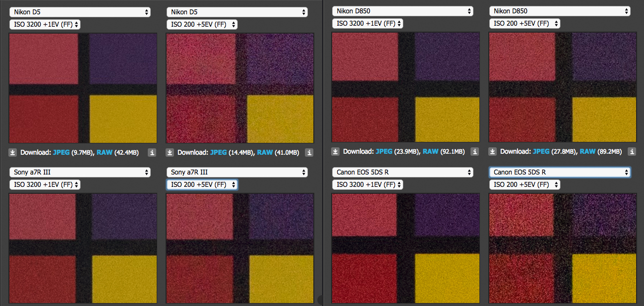This screenshot has width=644, height=306.
Task: Click download icon beside JPEG (9.7MB)
Action: [x=13, y=153]
